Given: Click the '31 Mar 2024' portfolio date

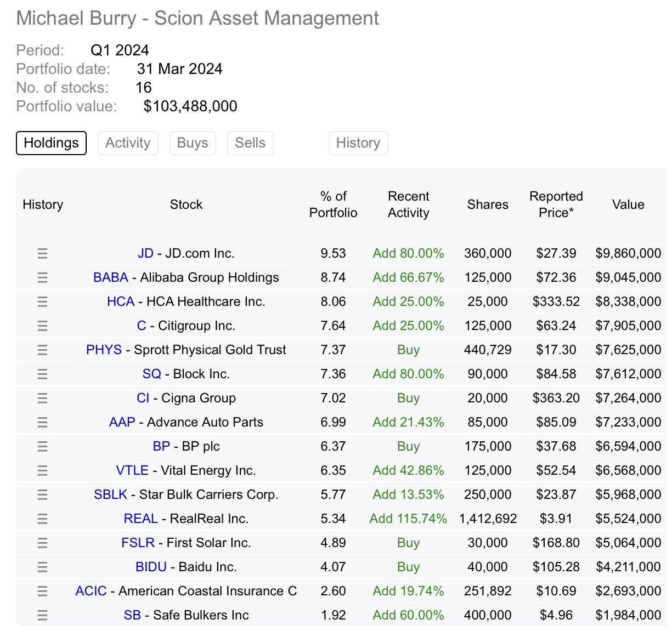Looking at the screenshot, I should (x=180, y=69).
